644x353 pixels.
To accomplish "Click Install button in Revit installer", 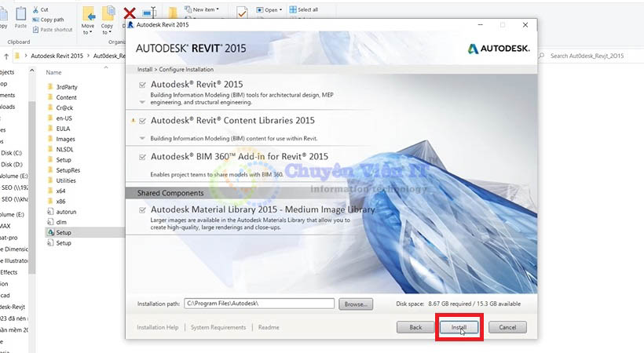I will tap(459, 327).
